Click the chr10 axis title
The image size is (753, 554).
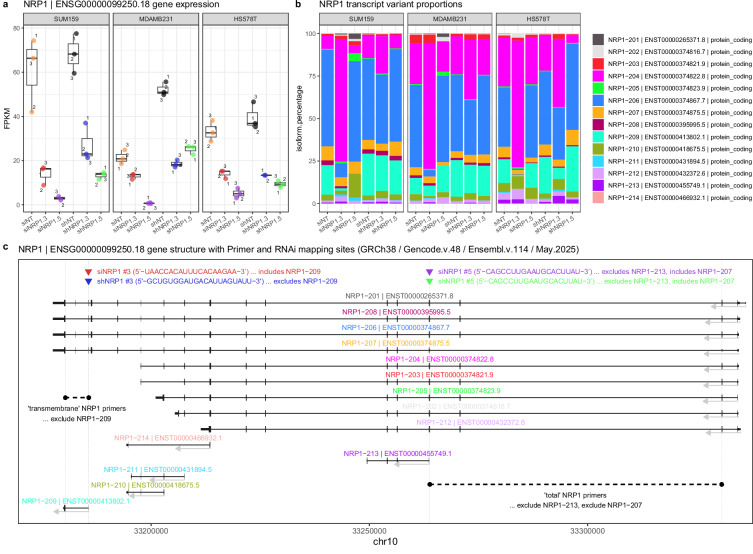pyautogui.click(x=385, y=542)
